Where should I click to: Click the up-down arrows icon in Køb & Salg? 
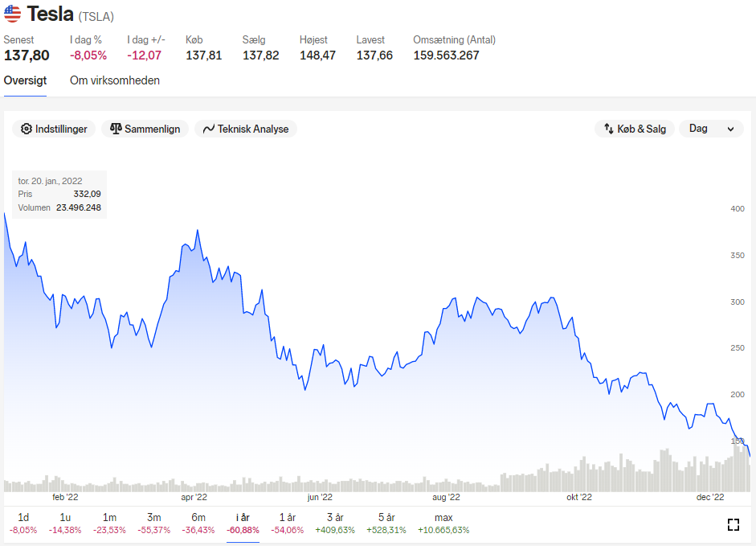[608, 129]
